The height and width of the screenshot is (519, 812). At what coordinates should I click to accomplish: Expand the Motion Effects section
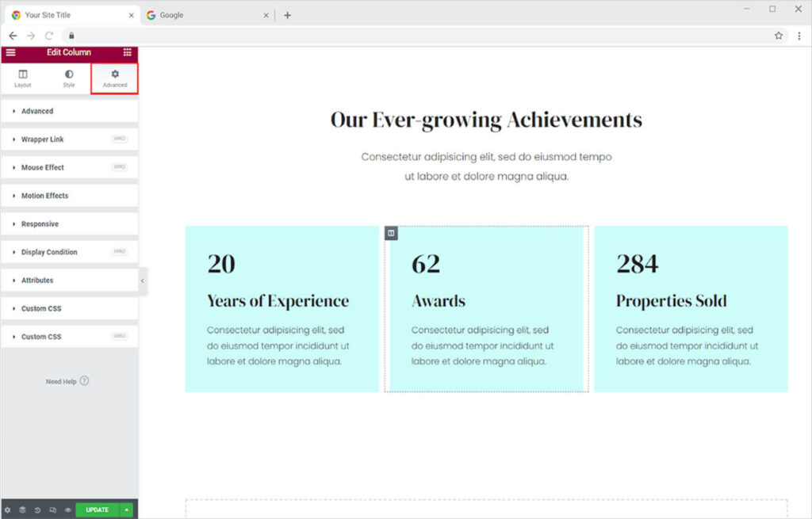(44, 196)
